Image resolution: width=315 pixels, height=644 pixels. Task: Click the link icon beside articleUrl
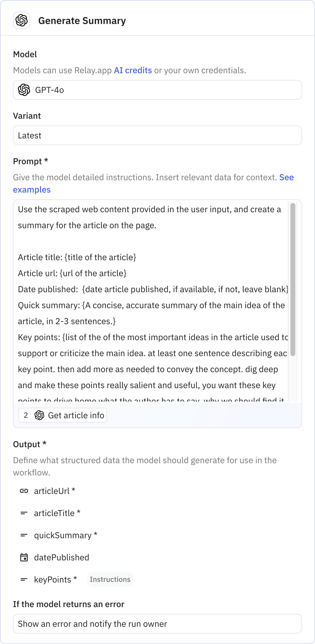[24, 491]
